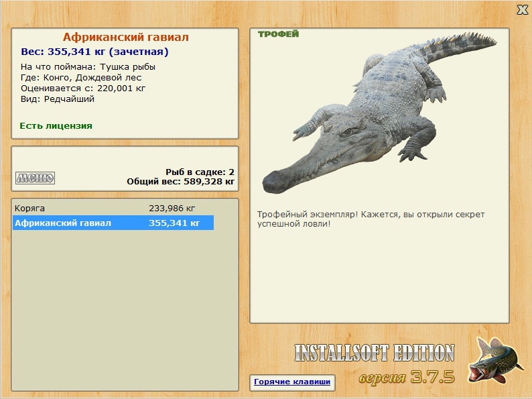Click the 233,986 кг value of Коряга
The width and height of the screenshot is (532, 399).
[x=172, y=208]
